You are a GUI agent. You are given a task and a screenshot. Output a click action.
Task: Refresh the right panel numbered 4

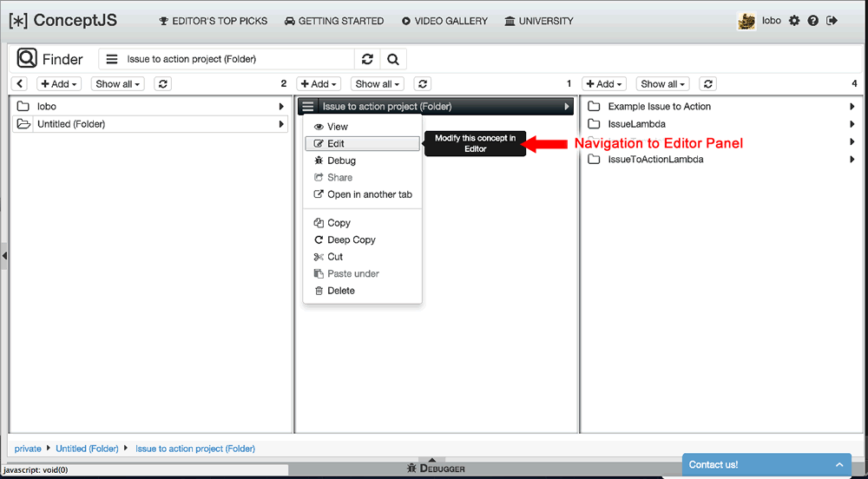708,84
